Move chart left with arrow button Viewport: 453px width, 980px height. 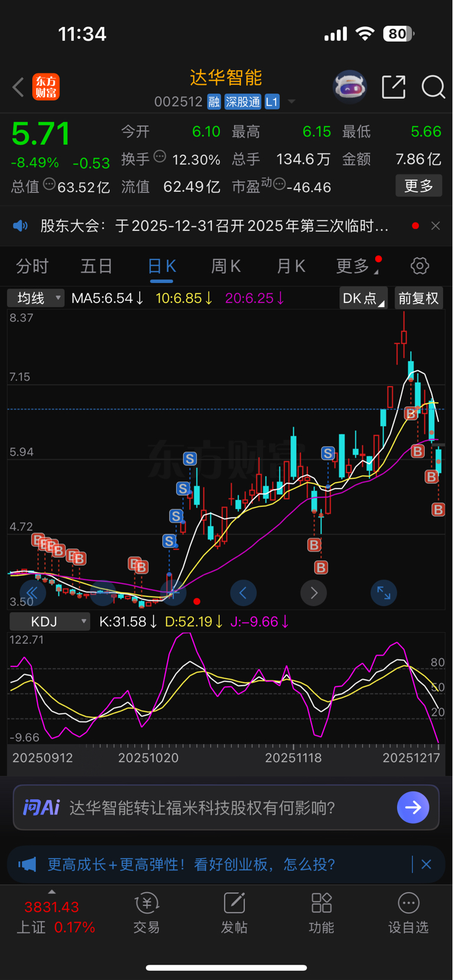tap(243, 593)
